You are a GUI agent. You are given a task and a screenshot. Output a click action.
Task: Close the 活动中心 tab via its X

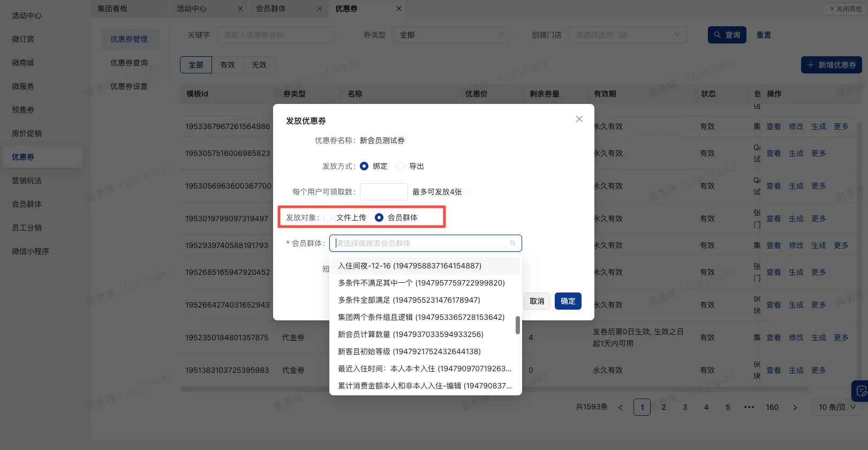240,9
